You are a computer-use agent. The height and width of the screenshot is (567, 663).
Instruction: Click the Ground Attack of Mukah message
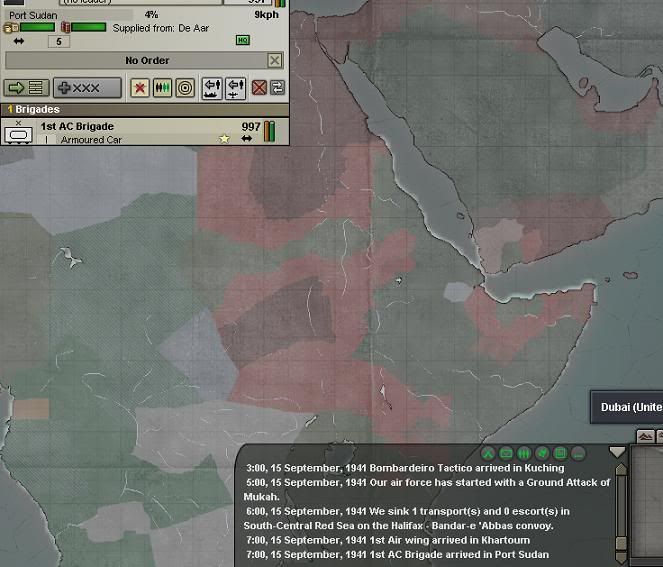tap(427, 489)
